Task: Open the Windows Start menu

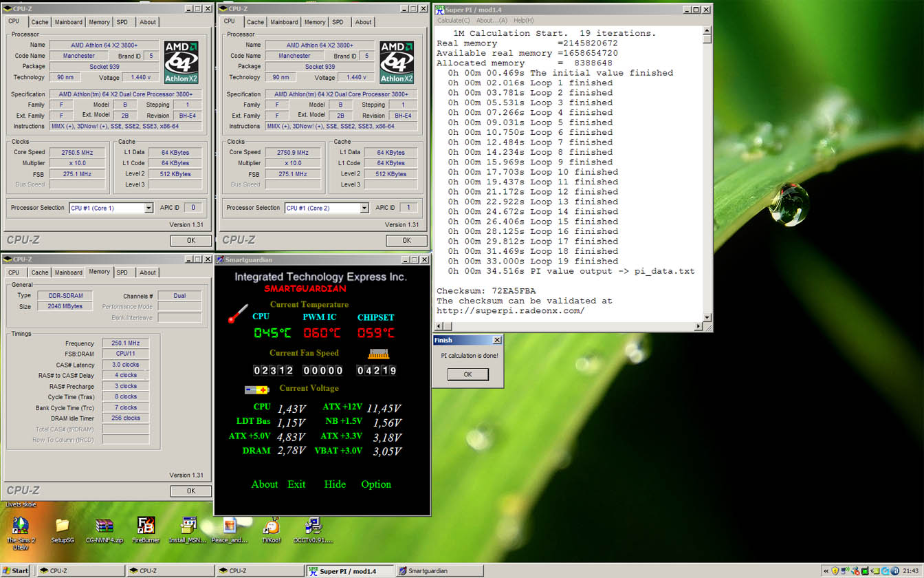Action: 16,571
